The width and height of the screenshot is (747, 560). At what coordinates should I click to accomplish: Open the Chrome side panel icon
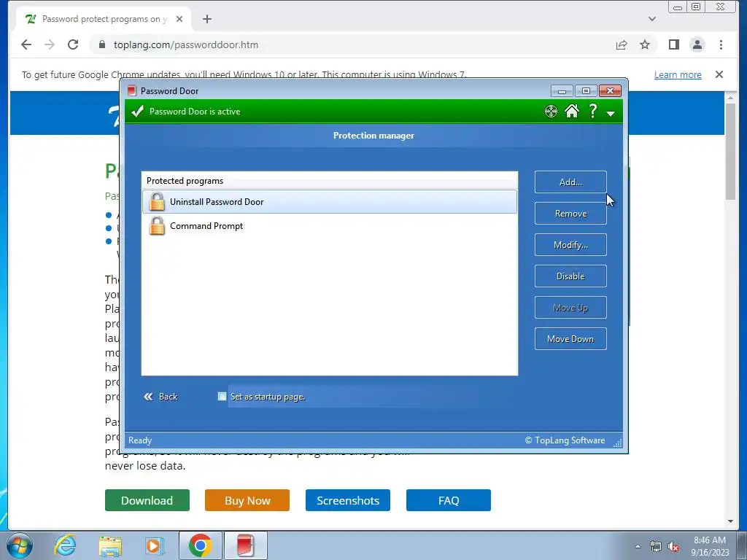(673, 44)
